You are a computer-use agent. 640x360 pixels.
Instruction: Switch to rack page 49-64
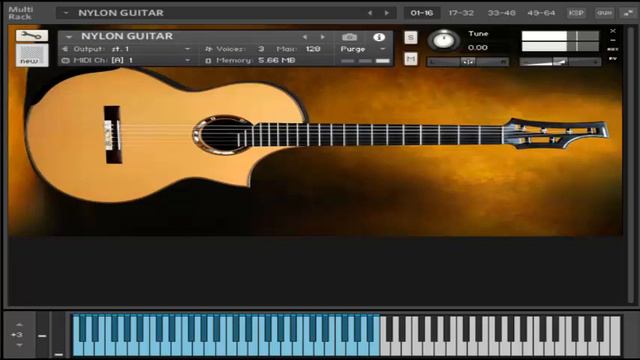tap(541, 13)
